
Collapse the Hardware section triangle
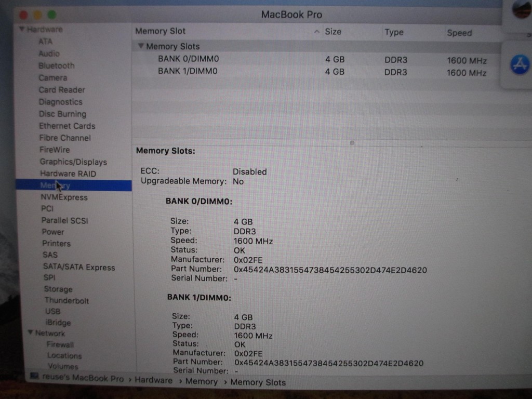click(22, 29)
